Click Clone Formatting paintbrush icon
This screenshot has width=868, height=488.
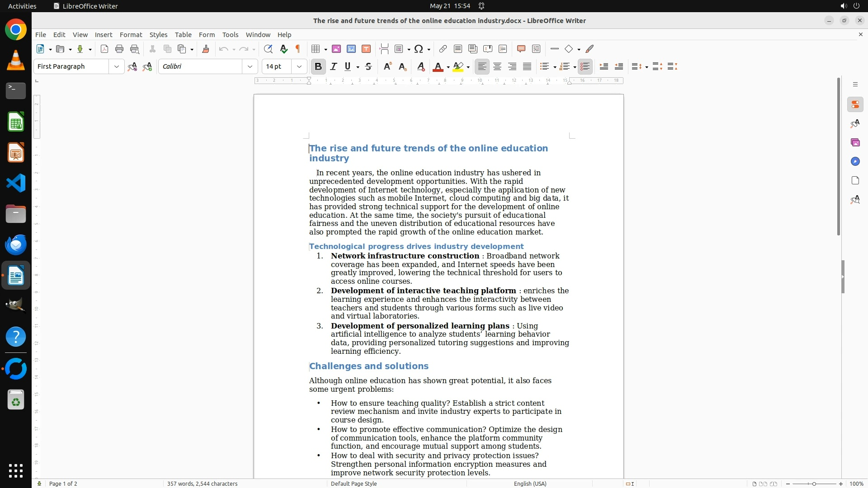pos(206,49)
